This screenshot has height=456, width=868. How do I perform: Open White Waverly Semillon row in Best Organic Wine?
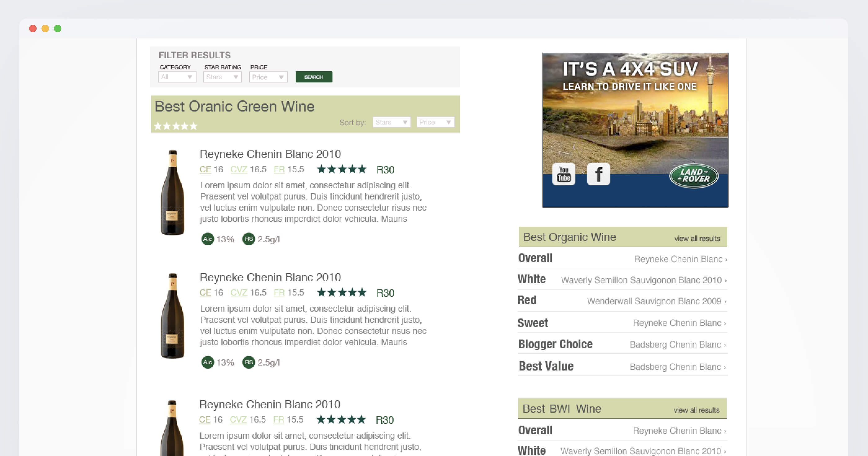(623, 279)
